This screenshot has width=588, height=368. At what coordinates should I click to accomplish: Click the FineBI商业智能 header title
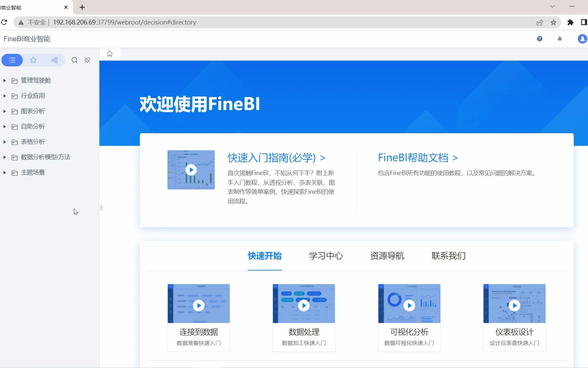(x=27, y=39)
